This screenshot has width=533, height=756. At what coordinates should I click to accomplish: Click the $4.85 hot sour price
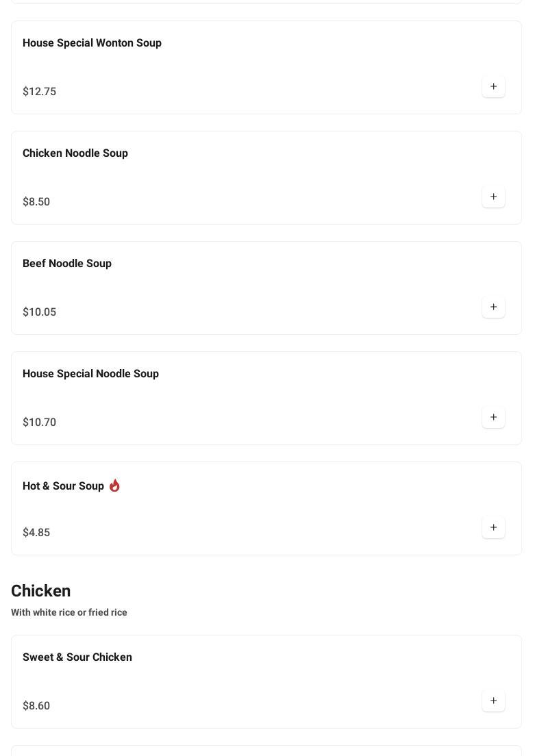click(36, 533)
